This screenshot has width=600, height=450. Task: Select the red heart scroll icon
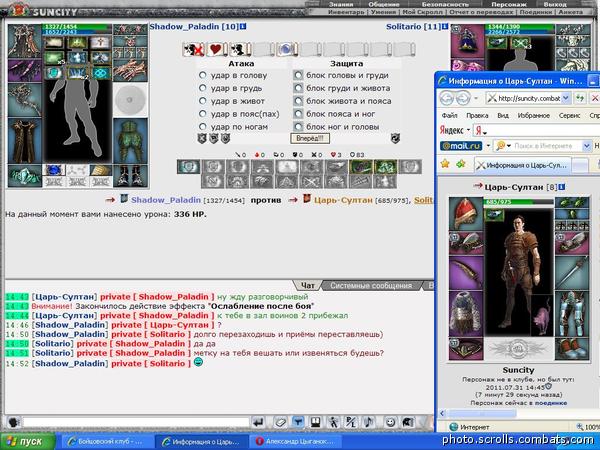point(217,49)
